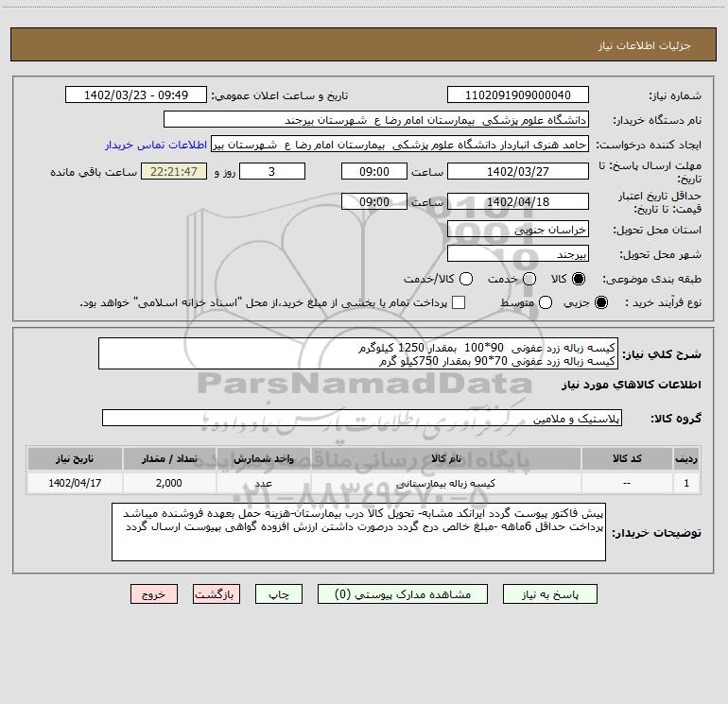Select the کالا radio button

click(x=579, y=279)
